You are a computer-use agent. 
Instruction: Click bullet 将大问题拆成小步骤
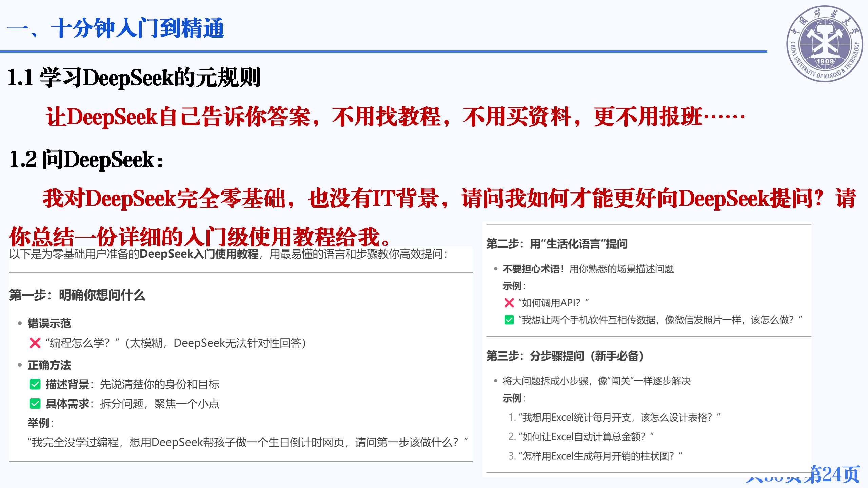point(596,381)
